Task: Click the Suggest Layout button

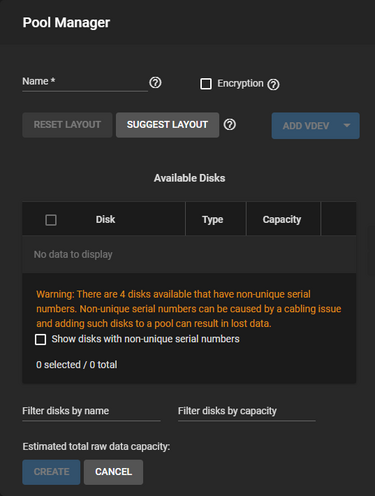Action: pyautogui.click(x=167, y=125)
